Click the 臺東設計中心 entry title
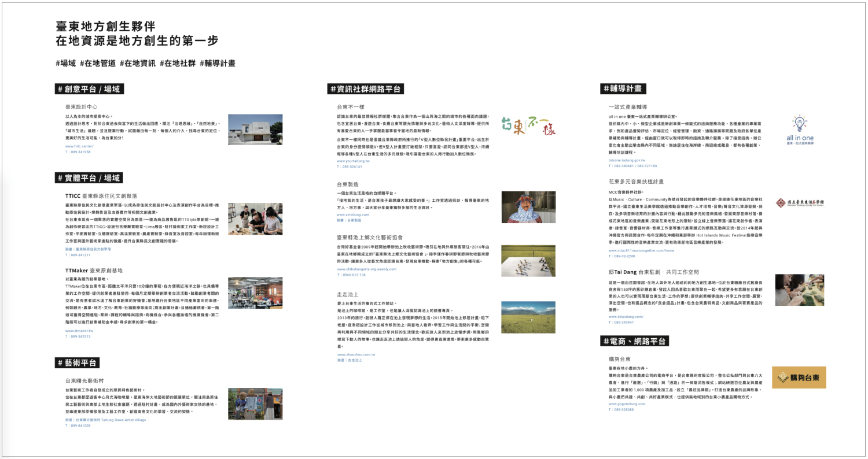This screenshot has width=868, height=459. (x=82, y=107)
